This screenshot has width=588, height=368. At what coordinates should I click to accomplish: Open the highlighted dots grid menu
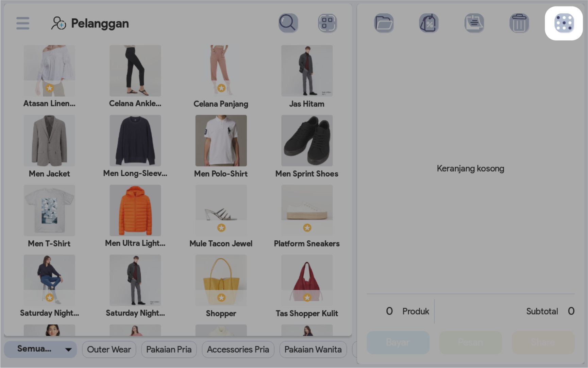(564, 23)
